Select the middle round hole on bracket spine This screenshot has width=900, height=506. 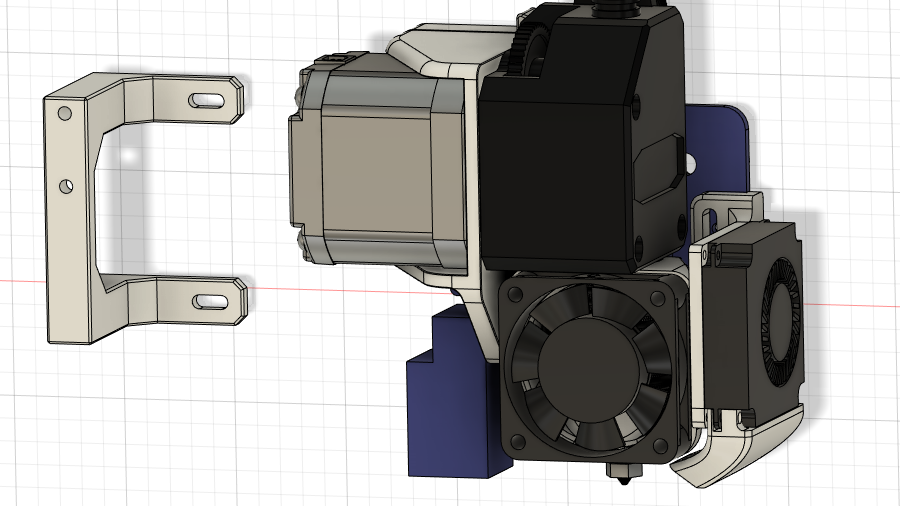coord(67,186)
